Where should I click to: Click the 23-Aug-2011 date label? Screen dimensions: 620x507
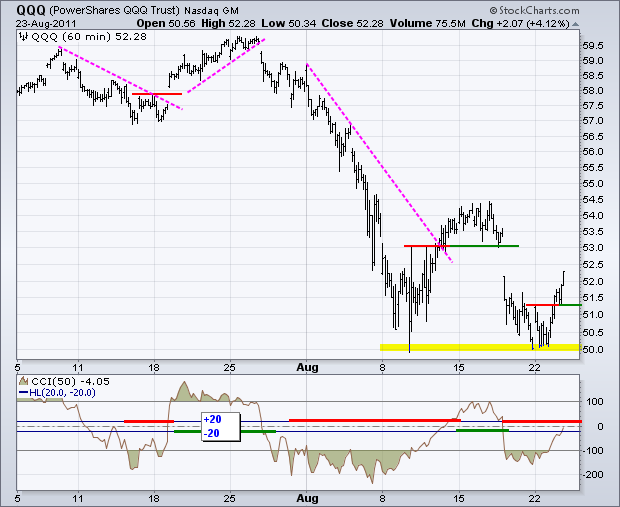click(x=46, y=24)
